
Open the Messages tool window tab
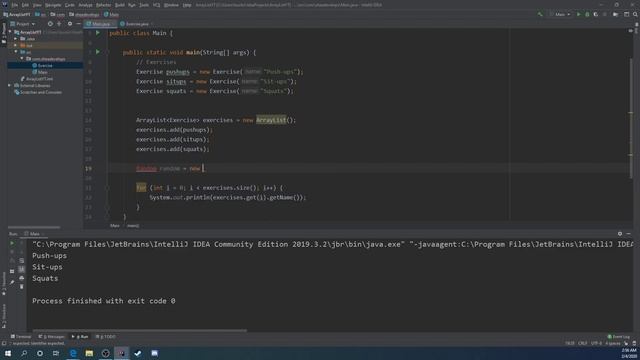point(51,336)
